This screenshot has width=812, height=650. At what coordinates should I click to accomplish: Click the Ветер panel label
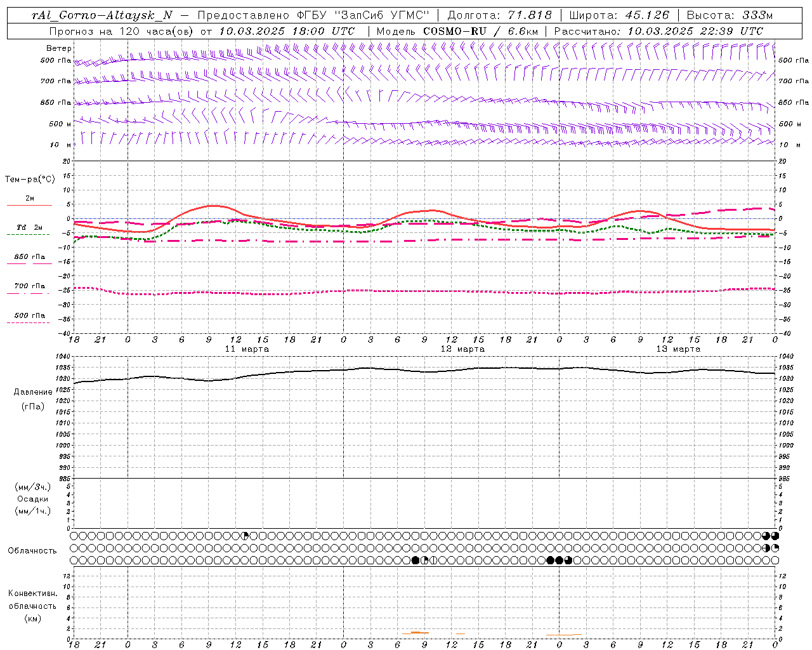[x=59, y=48]
